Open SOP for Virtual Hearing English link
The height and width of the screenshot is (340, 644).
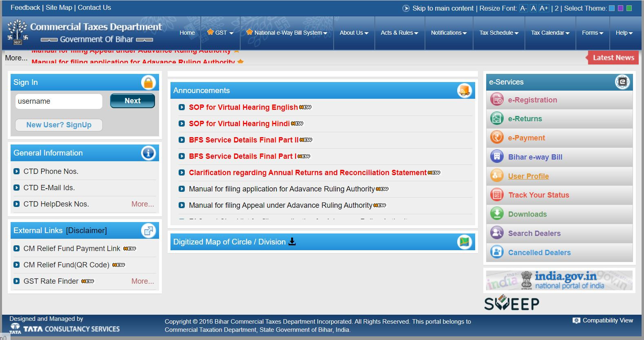point(243,107)
